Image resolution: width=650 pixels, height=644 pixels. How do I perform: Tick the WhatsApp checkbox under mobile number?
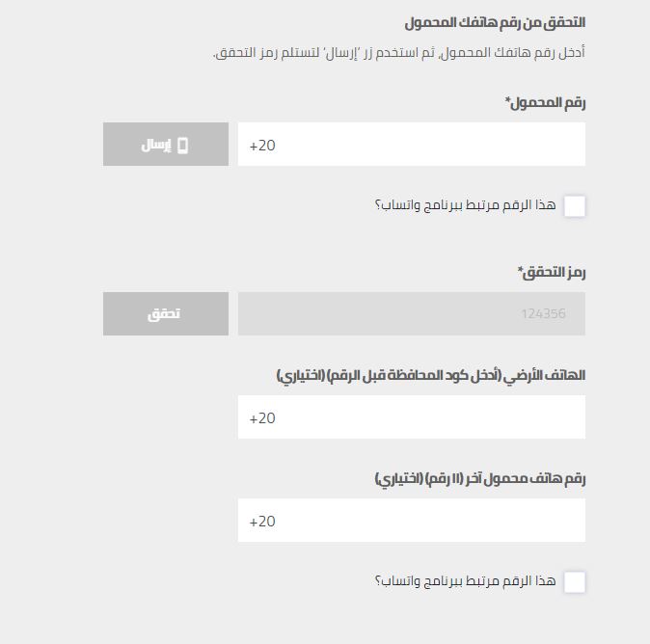pos(574,205)
